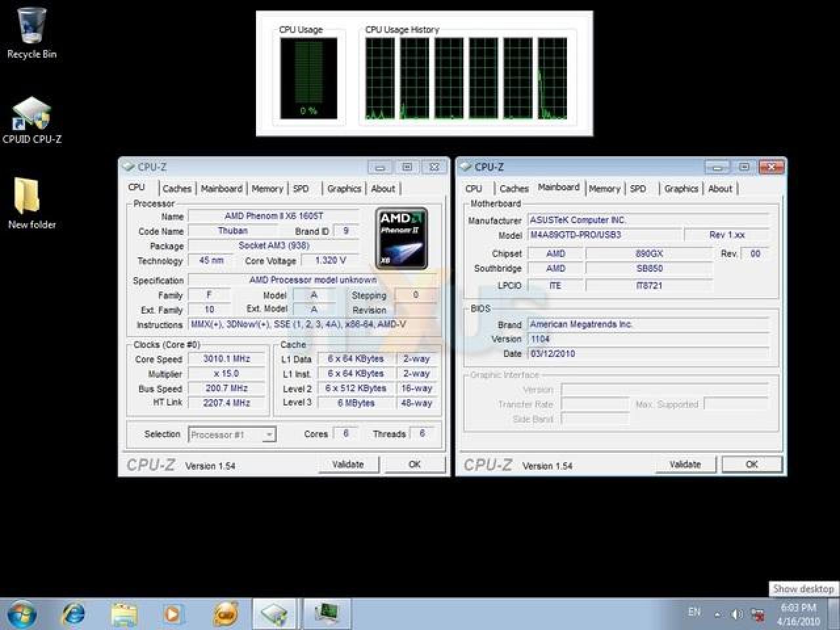The image size is (840, 630).
Task: Switch to Caches tab in right CPU-Z window
Action: [x=514, y=188]
